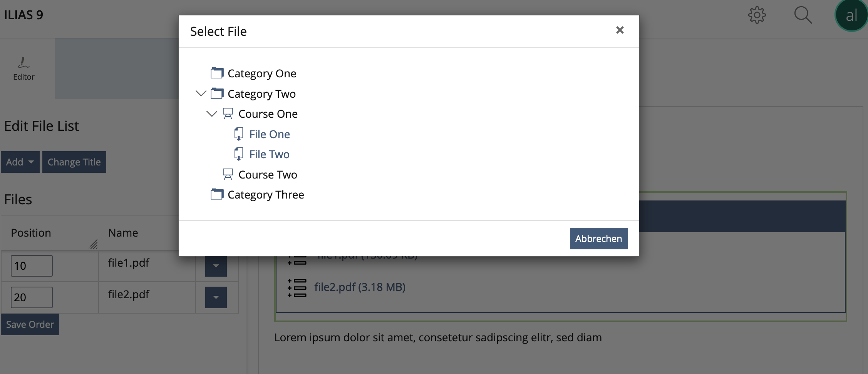This screenshot has width=868, height=374.
Task: Open the user avatar menu
Action: (851, 16)
